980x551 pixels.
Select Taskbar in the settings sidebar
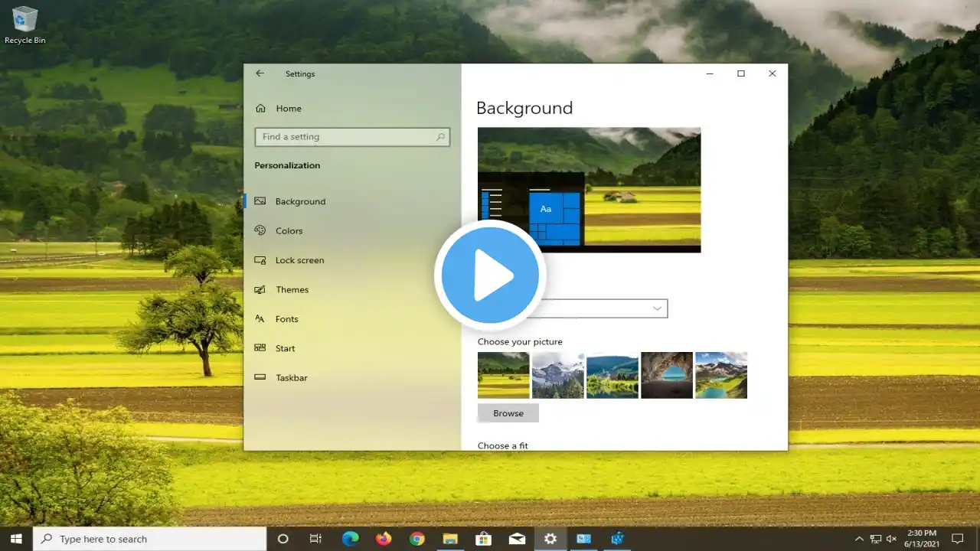click(291, 378)
